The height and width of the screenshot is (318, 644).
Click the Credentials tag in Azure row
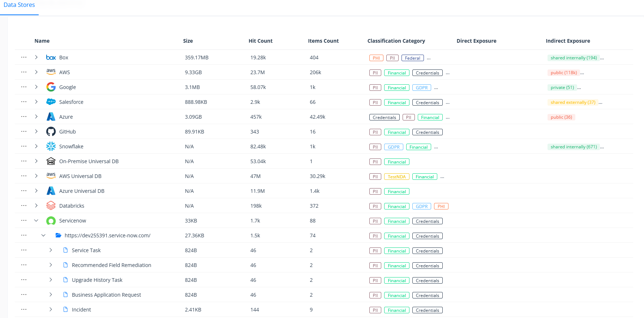point(385,117)
